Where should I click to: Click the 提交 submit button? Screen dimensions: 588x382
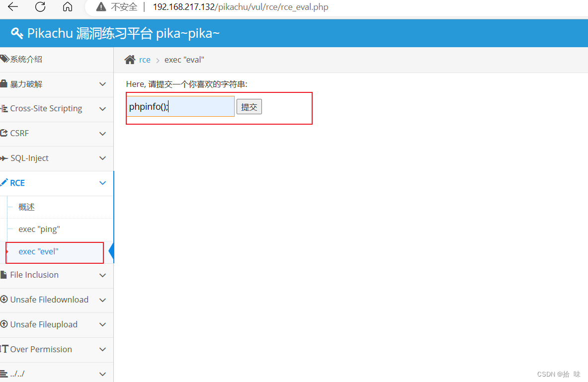pyautogui.click(x=249, y=106)
